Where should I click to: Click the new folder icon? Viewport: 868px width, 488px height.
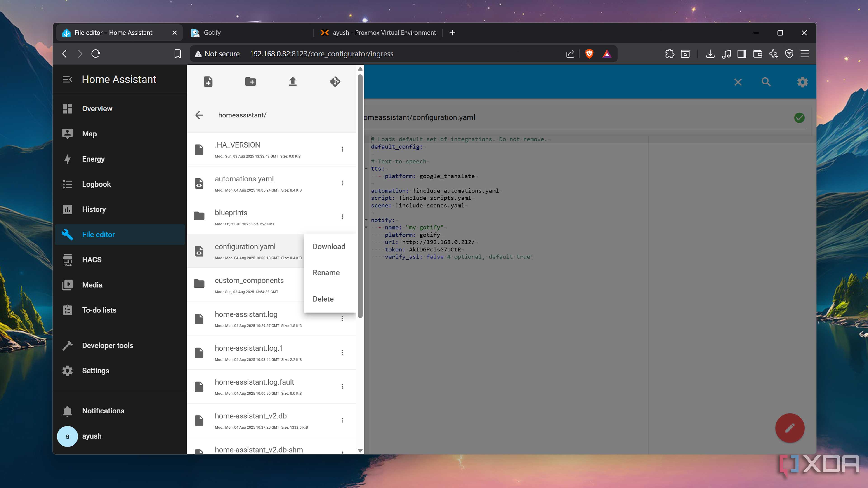pyautogui.click(x=250, y=82)
